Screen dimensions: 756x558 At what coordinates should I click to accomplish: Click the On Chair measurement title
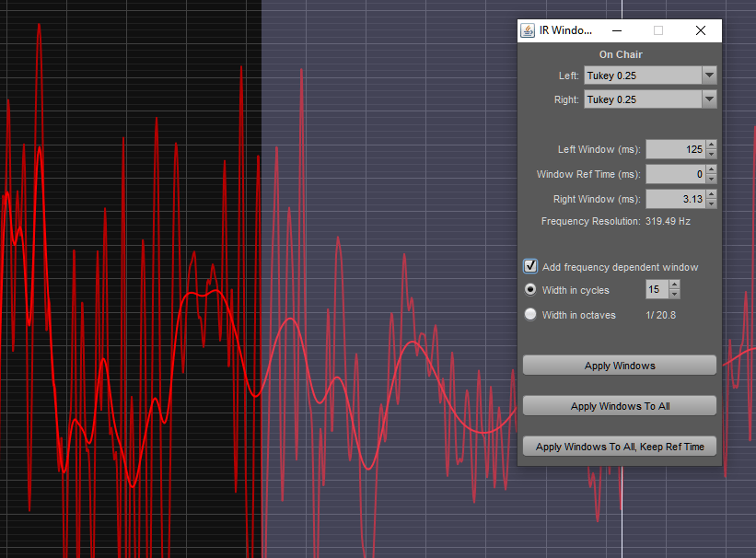click(621, 54)
